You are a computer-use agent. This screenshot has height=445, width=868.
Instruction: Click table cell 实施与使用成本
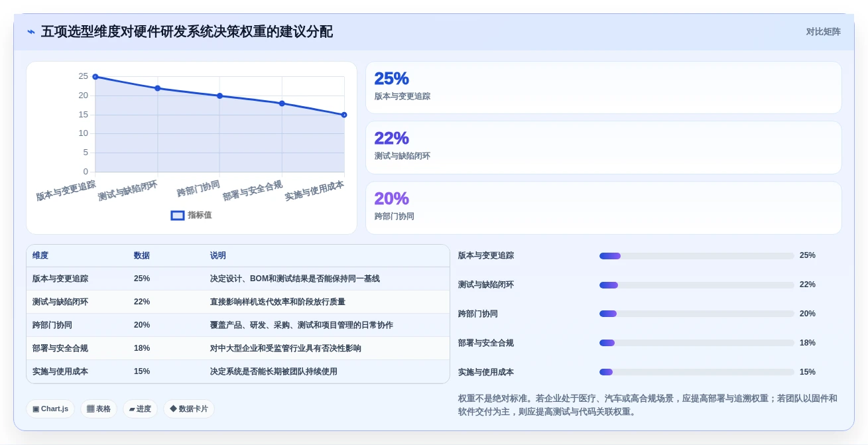(60, 371)
